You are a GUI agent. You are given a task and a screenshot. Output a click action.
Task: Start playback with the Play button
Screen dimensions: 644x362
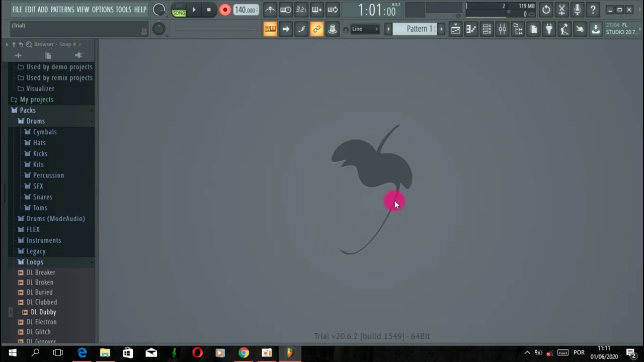(194, 10)
